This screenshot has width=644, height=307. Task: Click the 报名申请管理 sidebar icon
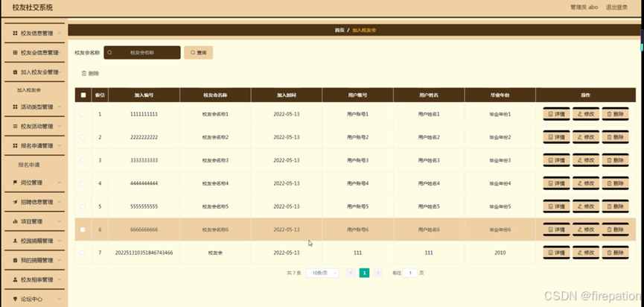(15, 145)
